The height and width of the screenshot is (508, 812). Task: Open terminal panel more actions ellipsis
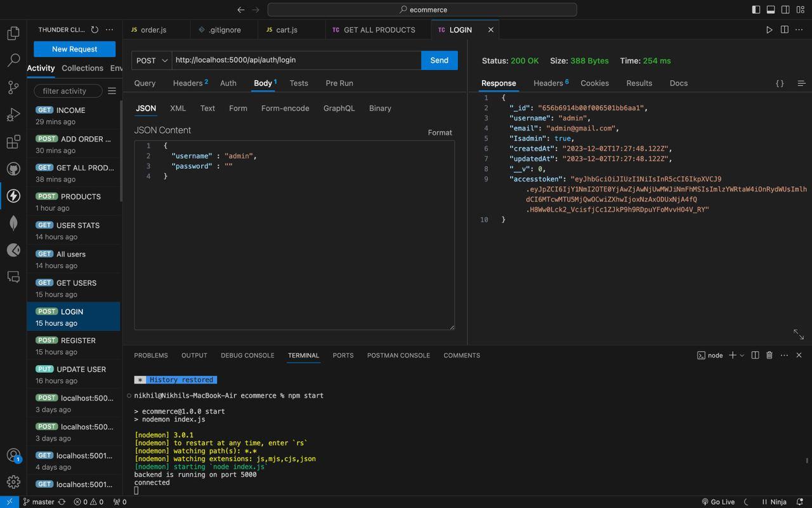pos(784,355)
